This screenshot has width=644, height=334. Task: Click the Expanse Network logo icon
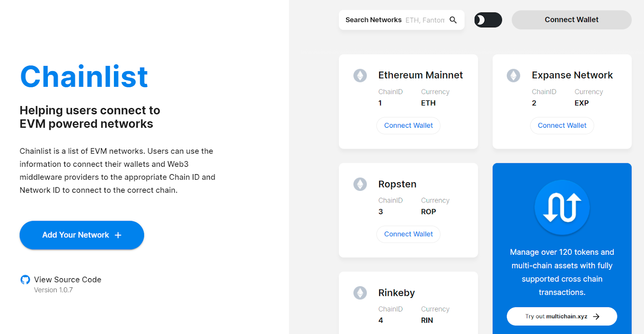(513, 75)
